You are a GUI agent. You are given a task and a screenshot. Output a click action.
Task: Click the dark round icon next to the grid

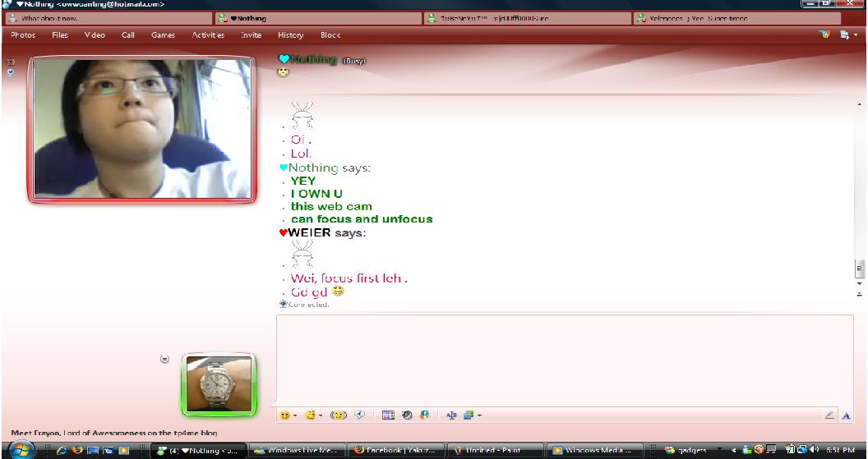point(407,415)
